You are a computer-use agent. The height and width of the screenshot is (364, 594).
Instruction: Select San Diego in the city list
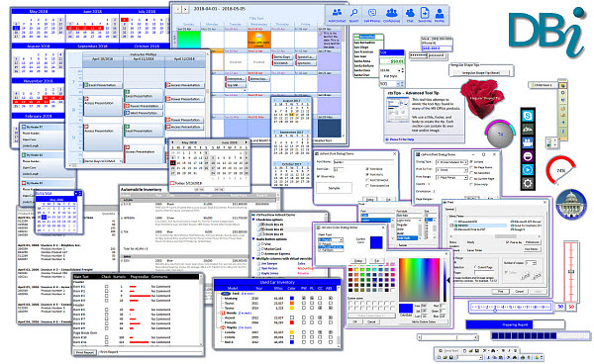click(x=361, y=47)
